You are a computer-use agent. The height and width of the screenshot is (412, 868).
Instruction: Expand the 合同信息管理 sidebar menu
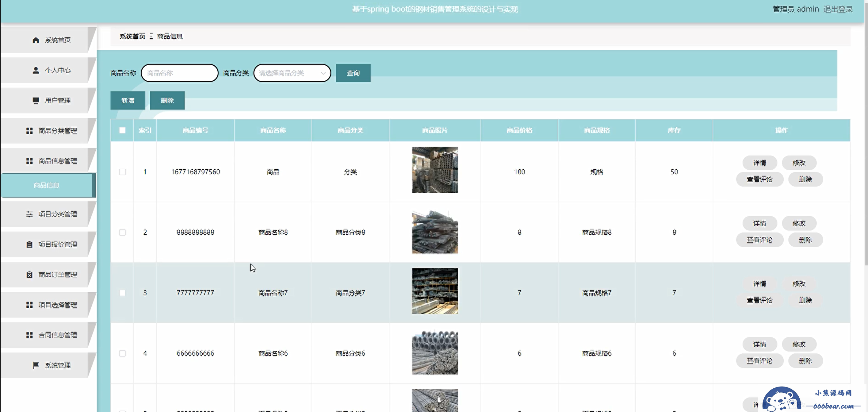point(57,335)
